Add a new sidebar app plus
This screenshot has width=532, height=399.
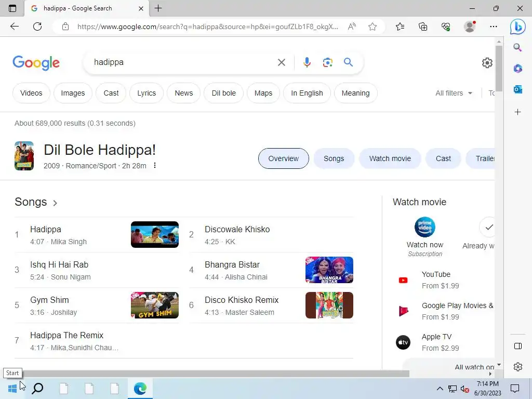[517, 112]
